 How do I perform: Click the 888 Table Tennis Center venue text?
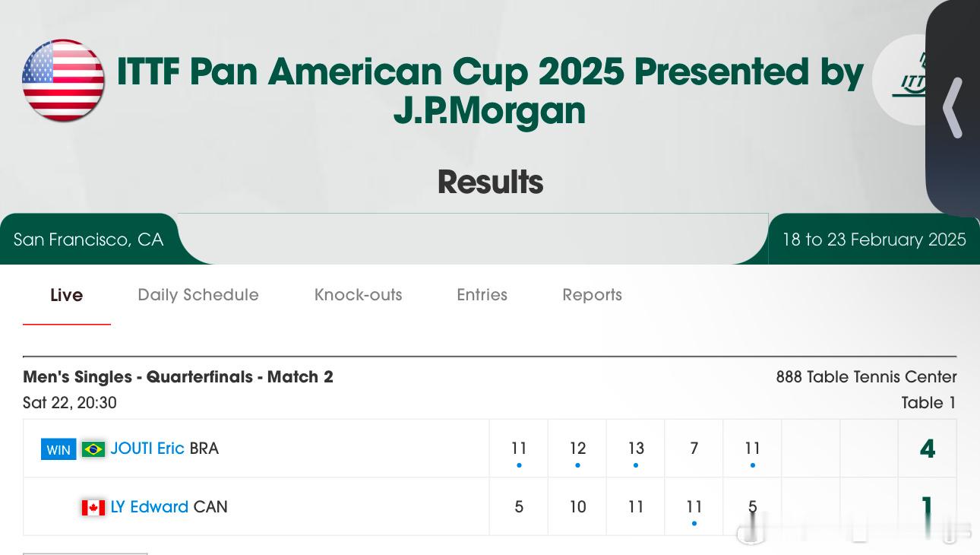coord(866,377)
